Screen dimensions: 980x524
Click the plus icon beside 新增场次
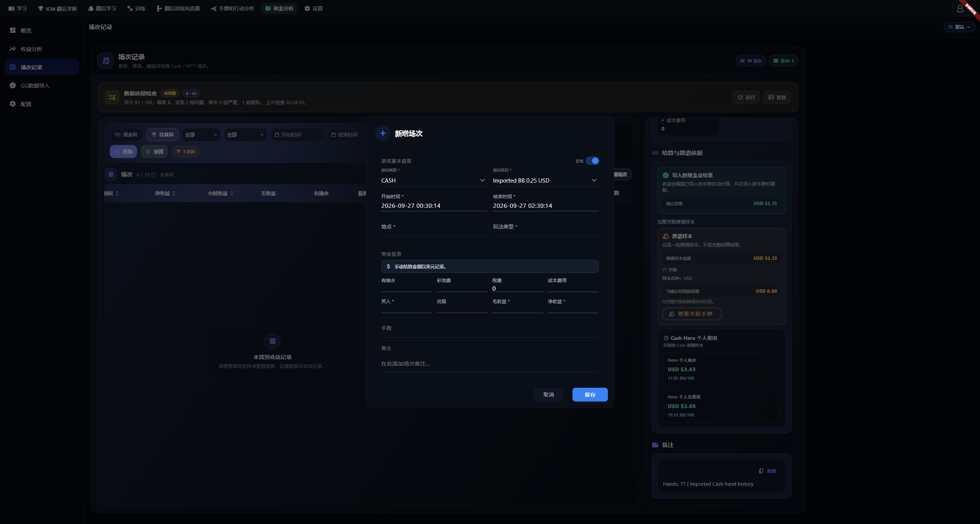[x=382, y=133]
